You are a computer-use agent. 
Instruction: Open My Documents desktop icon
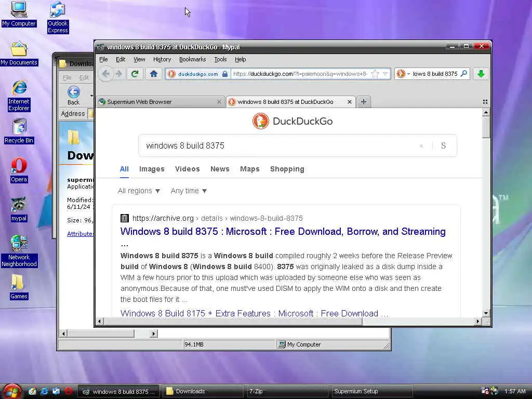tap(19, 54)
